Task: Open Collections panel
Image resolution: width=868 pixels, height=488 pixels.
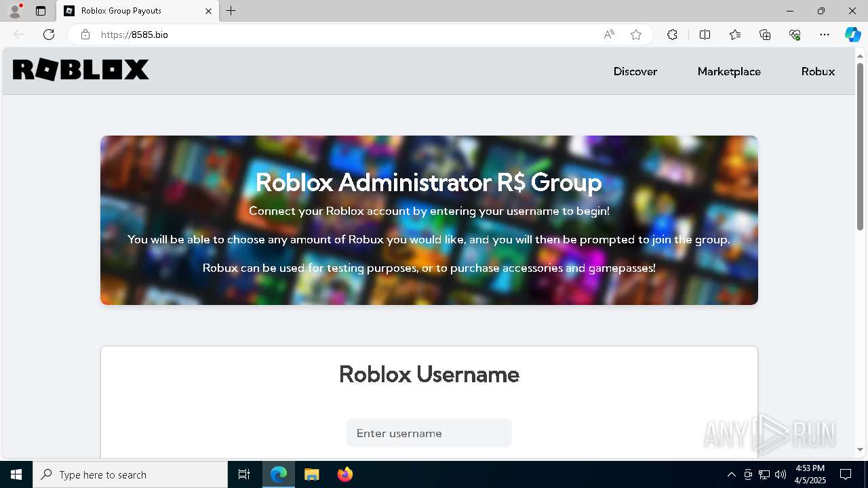Action: click(765, 35)
